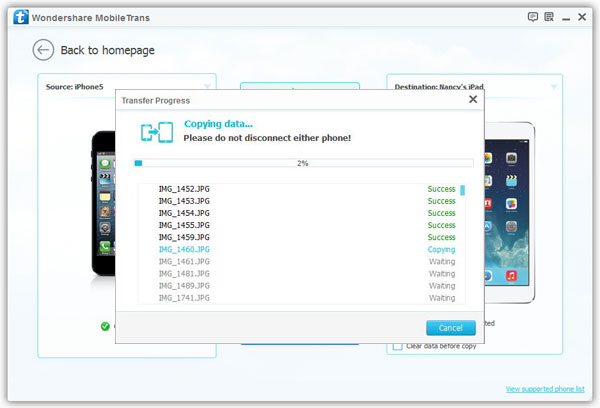
Task: Click the Success status for IMG_1452.JPG
Action: coord(441,189)
